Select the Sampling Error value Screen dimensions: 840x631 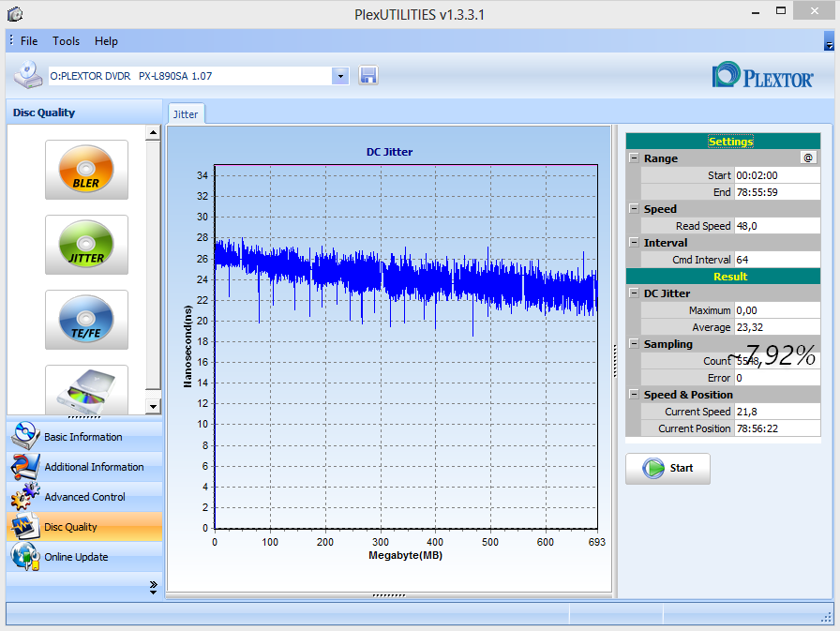point(777,378)
